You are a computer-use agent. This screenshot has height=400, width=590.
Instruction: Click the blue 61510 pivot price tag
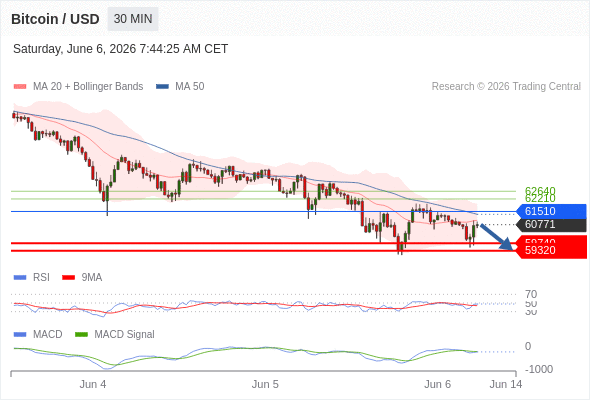[x=551, y=211]
